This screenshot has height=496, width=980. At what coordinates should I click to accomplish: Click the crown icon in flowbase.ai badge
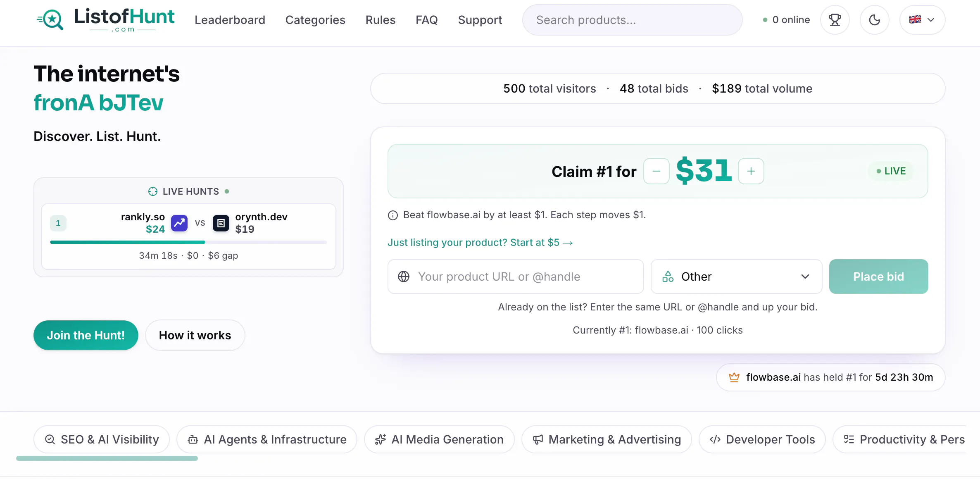[734, 377]
